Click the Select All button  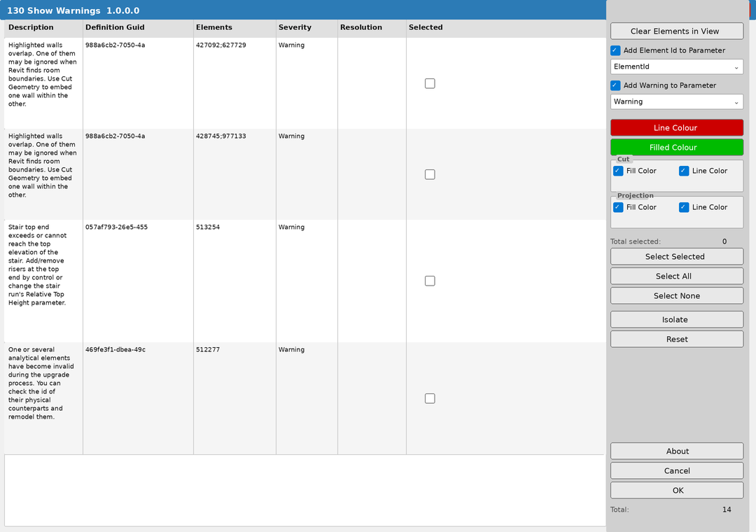676,276
